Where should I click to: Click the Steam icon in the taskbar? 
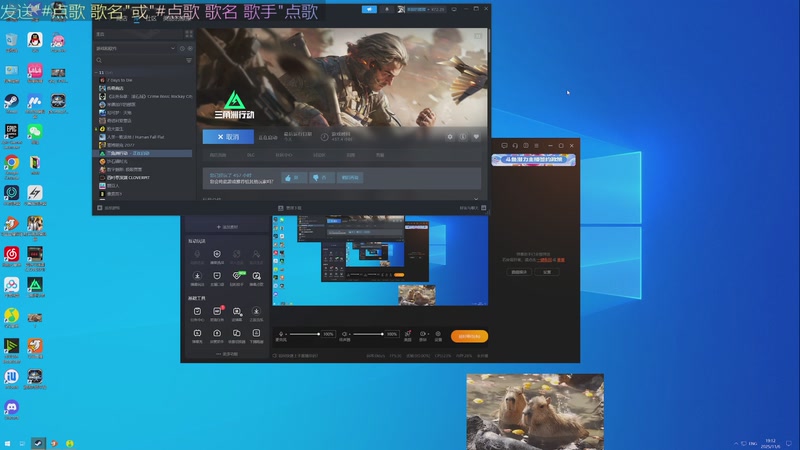click(38, 443)
